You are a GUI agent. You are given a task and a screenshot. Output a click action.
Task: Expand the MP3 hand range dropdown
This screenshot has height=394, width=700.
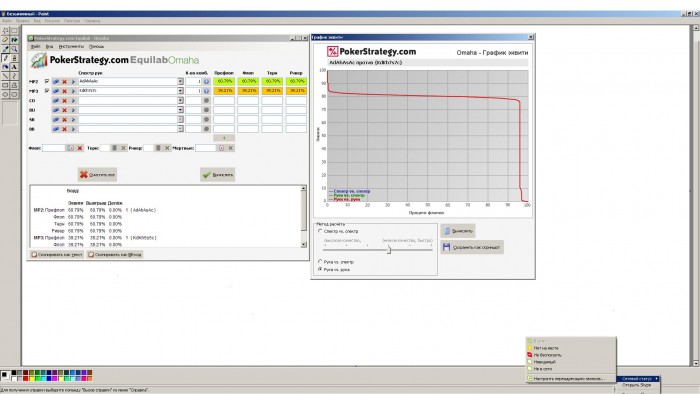180,91
